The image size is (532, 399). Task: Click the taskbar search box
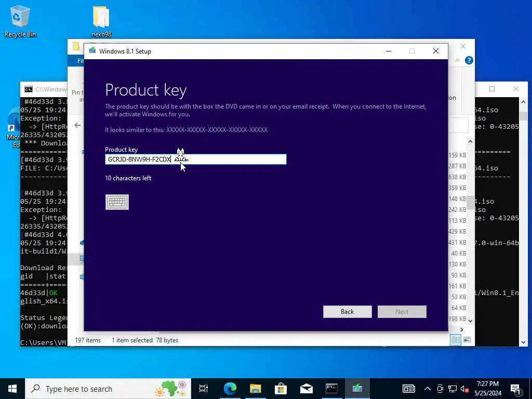(x=108, y=389)
